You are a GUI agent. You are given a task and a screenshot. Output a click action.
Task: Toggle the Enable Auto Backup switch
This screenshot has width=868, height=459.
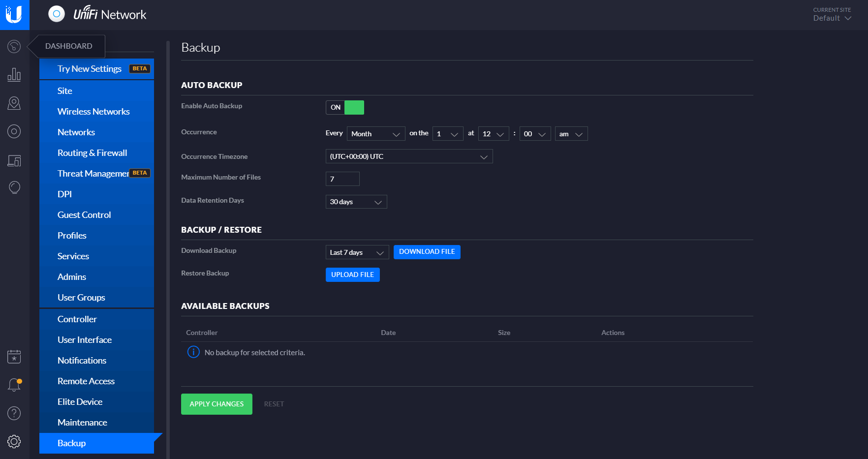pyautogui.click(x=345, y=107)
